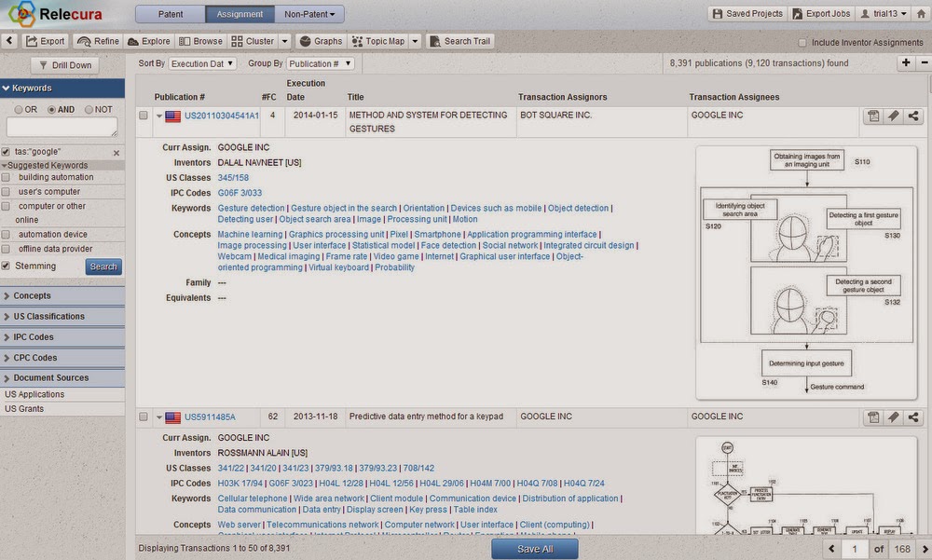The width and height of the screenshot is (932, 560).
Task: Click share icon for US20110304541A1 row
Action: (x=913, y=116)
